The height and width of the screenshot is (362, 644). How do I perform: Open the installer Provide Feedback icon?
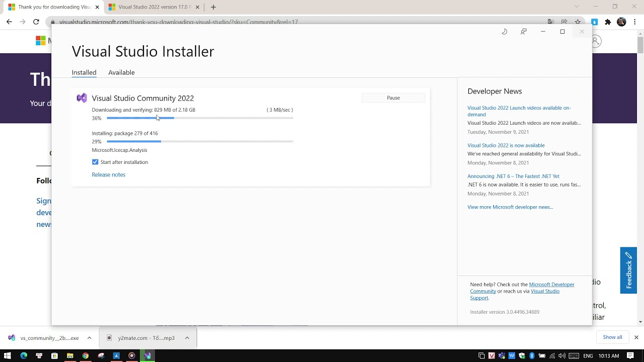click(524, 32)
